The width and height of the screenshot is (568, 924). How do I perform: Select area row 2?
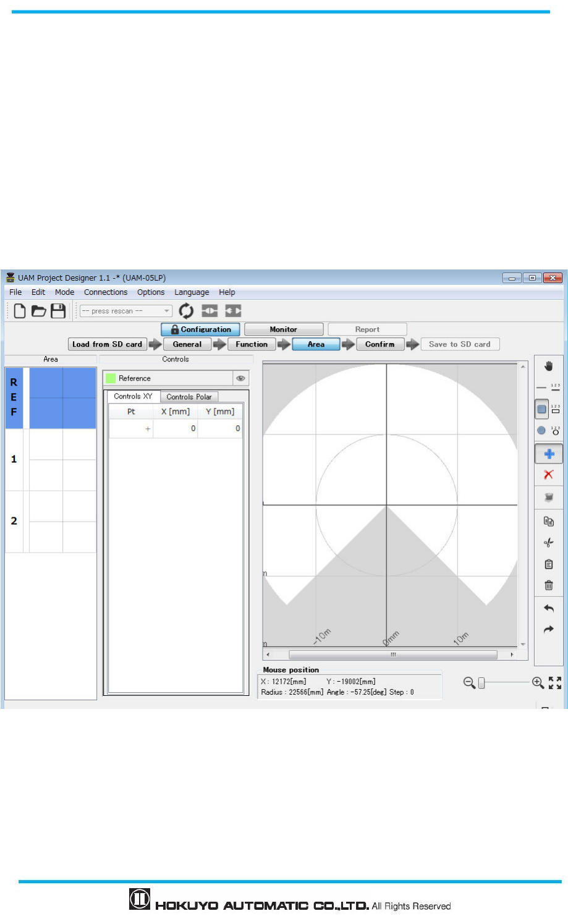pos(51,522)
